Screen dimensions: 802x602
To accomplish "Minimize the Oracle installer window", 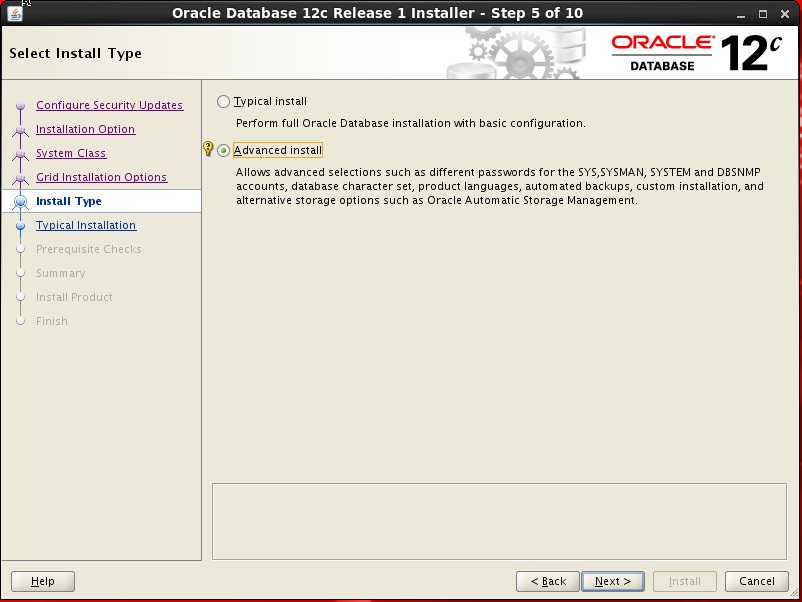I will [x=741, y=14].
